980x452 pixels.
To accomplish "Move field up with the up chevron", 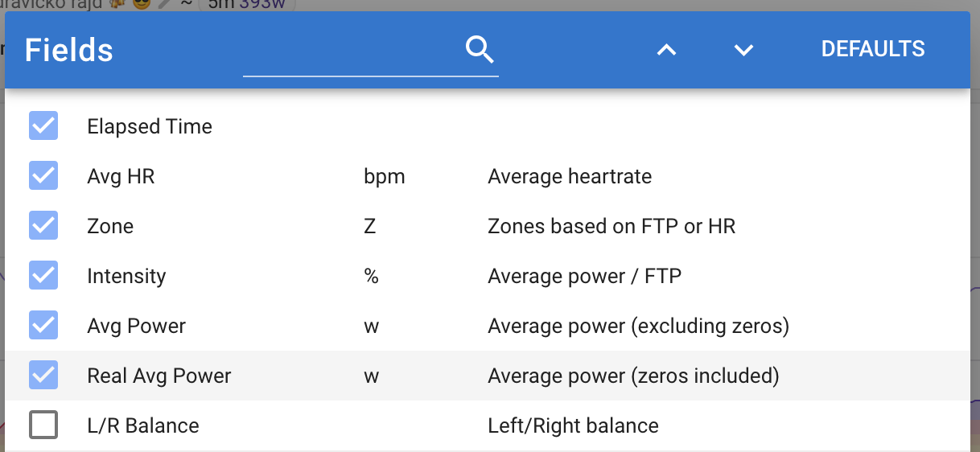I will pyautogui.click(x=666, y=50).
